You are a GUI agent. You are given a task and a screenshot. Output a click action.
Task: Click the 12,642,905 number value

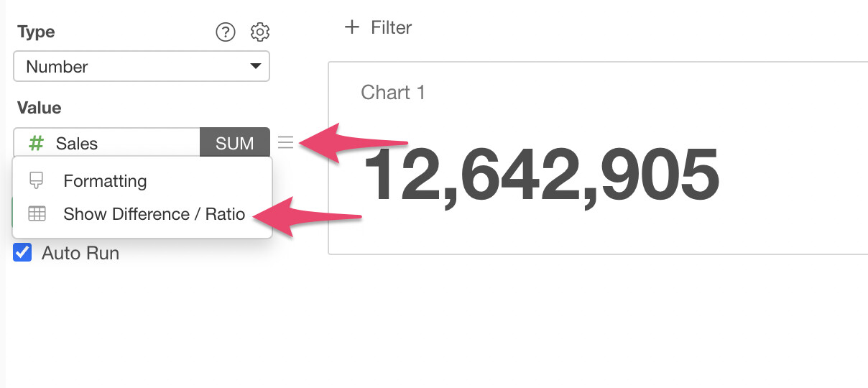542,175
